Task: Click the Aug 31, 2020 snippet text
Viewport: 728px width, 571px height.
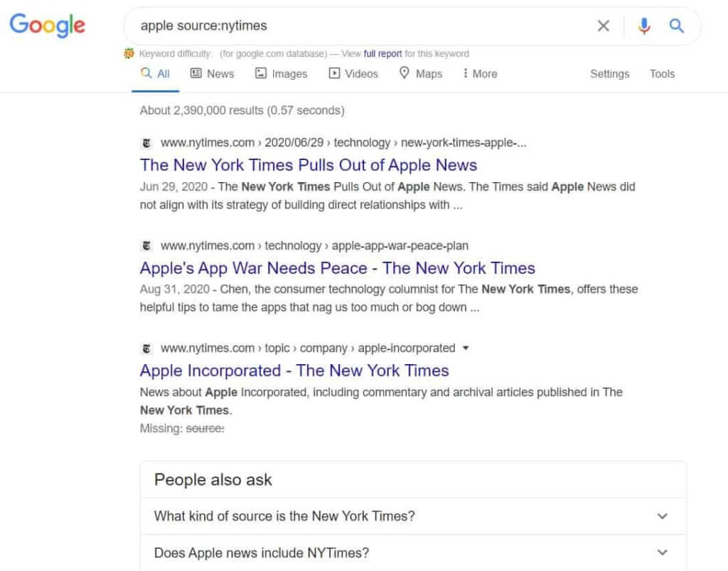Action: pyautogui.click(x=389, y=299)
